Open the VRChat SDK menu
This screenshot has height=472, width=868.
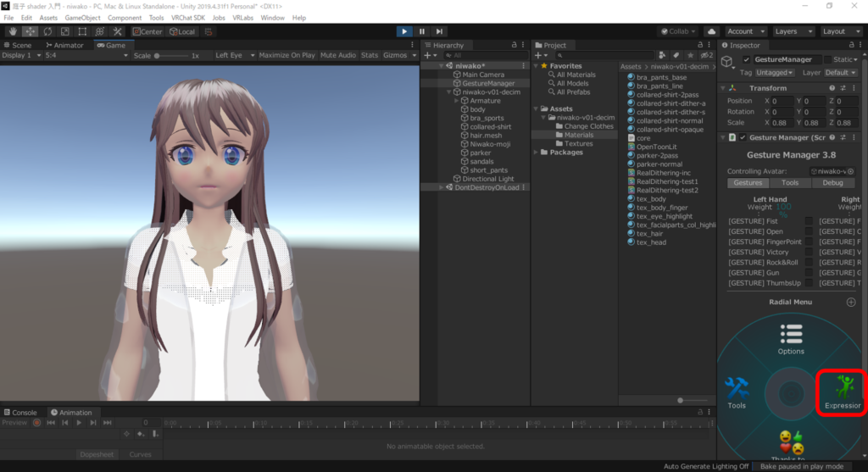point(188,18)
